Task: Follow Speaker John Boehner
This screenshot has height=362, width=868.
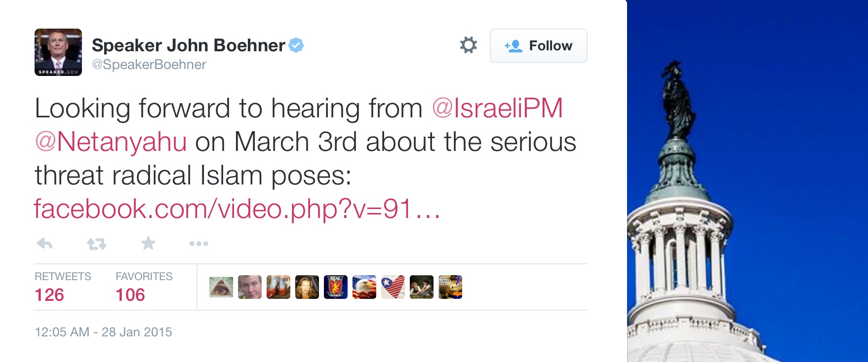Action: coord(538,46)
